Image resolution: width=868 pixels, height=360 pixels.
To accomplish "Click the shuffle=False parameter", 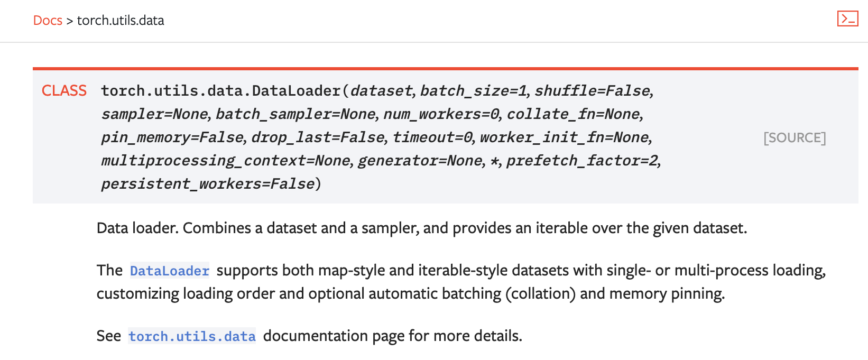I will click(592, 91).
